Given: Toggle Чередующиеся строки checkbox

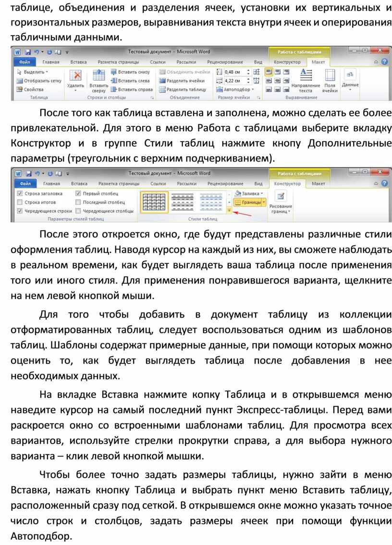Looking at the screenshot, I should point(20,211).
